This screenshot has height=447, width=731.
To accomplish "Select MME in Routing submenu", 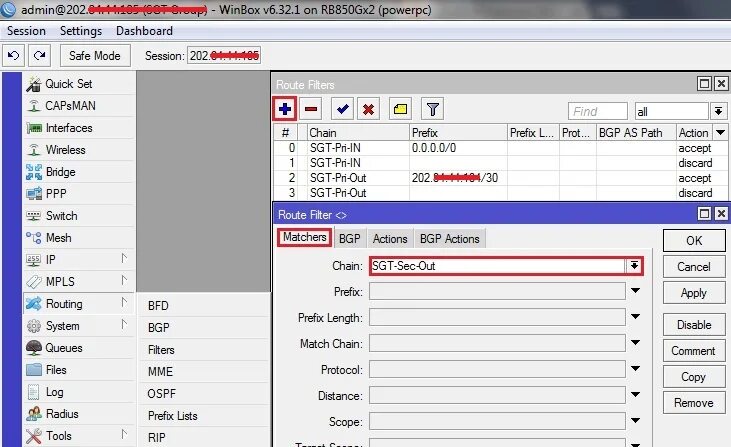I will coord(204,371).
